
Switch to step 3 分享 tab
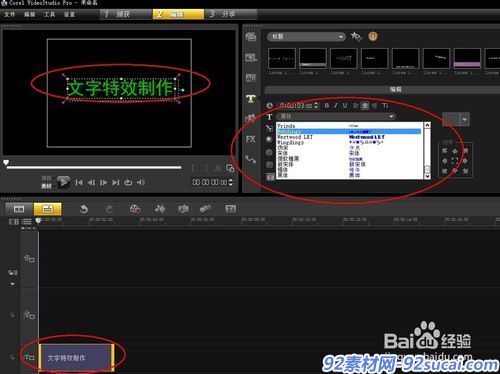pos(231,14)
